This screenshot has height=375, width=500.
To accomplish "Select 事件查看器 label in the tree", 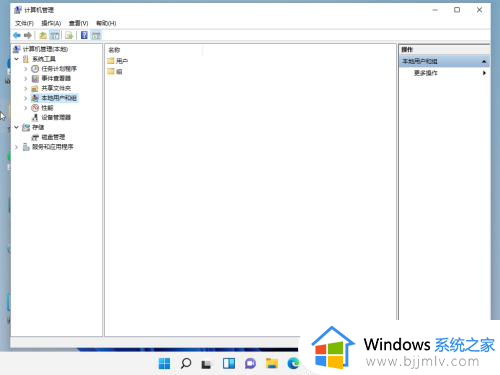I will point(56,78).
